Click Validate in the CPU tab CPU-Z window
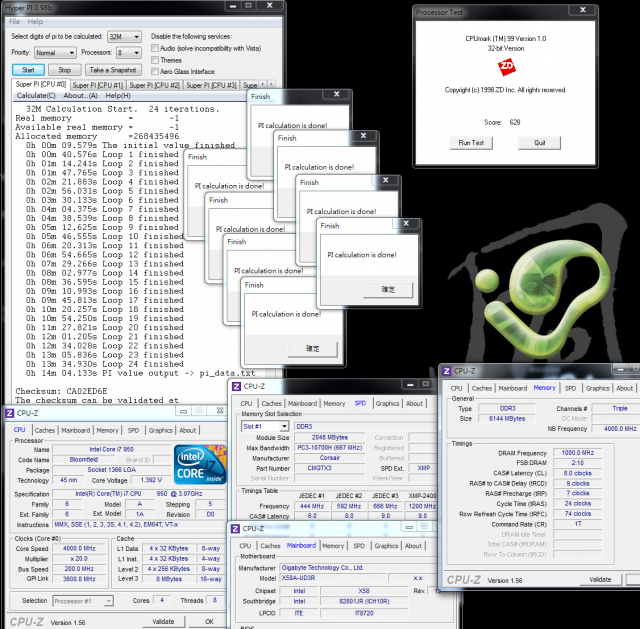Screen dimensions: 640x629 click(163, 621)
